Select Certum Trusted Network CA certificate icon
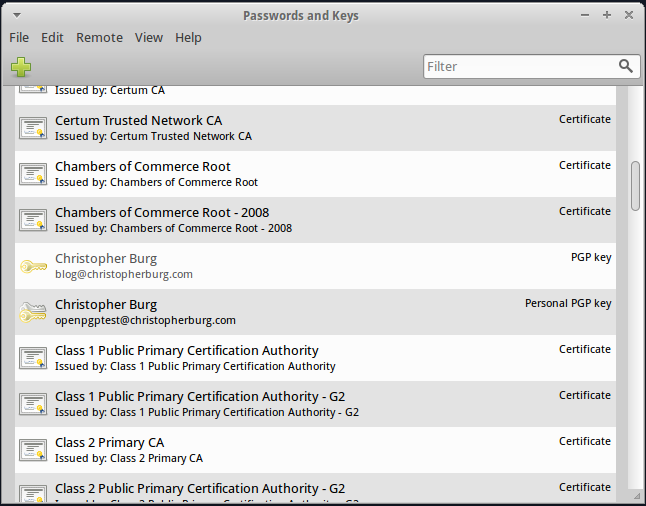Image resolution: width=646 pixels, height=506 pixels. (x=33, y=128)
